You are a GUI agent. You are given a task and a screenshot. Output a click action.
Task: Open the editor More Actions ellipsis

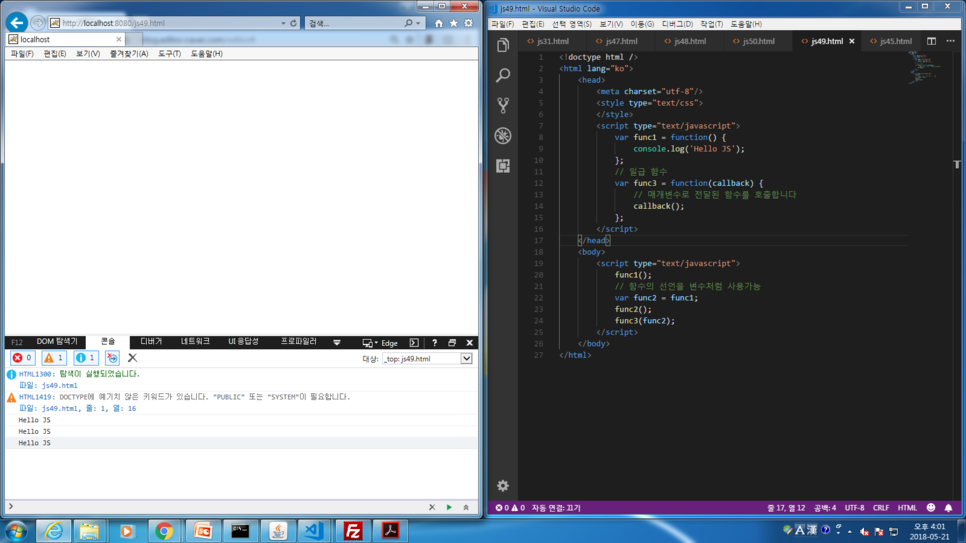coord(951,41)
